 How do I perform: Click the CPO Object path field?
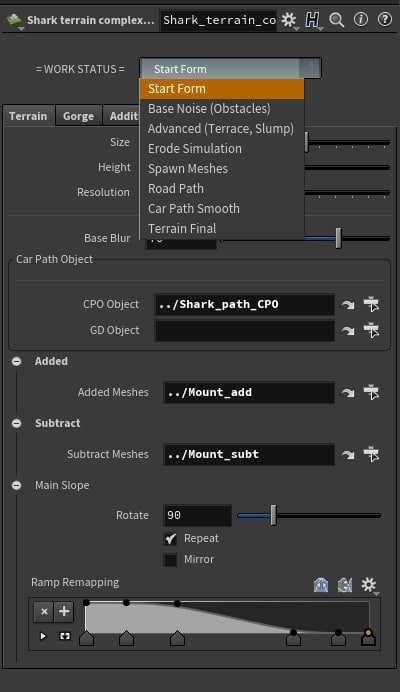click(245, 305)
